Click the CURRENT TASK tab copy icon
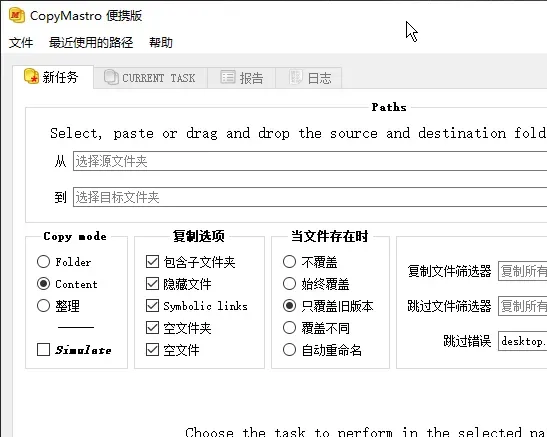 [111, 77]
